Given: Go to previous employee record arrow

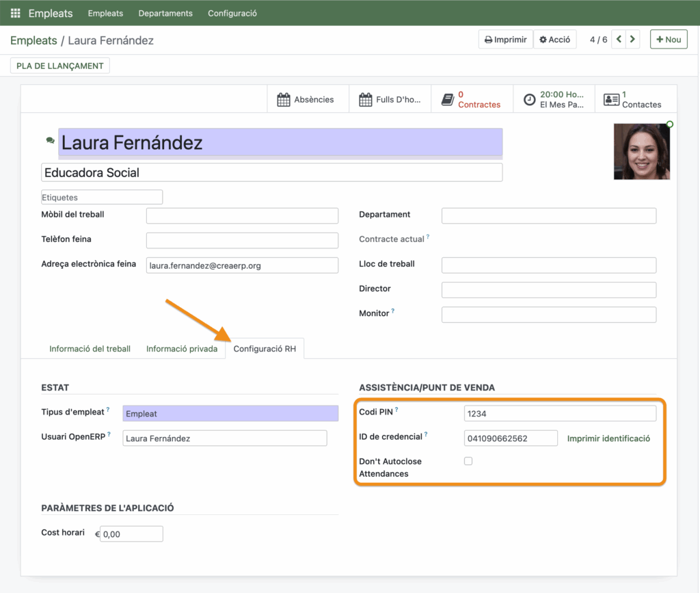Looking at the screenshot, I should click(619, 40).
